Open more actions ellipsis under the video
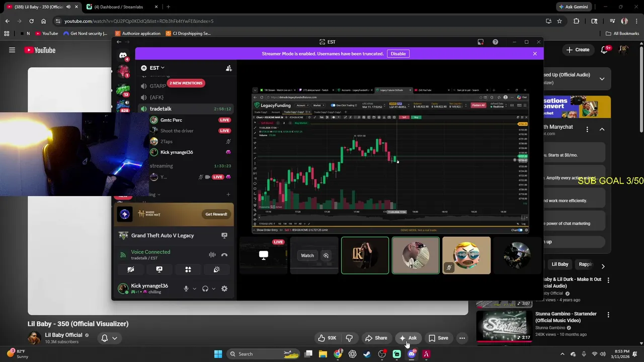 [462, 338]
